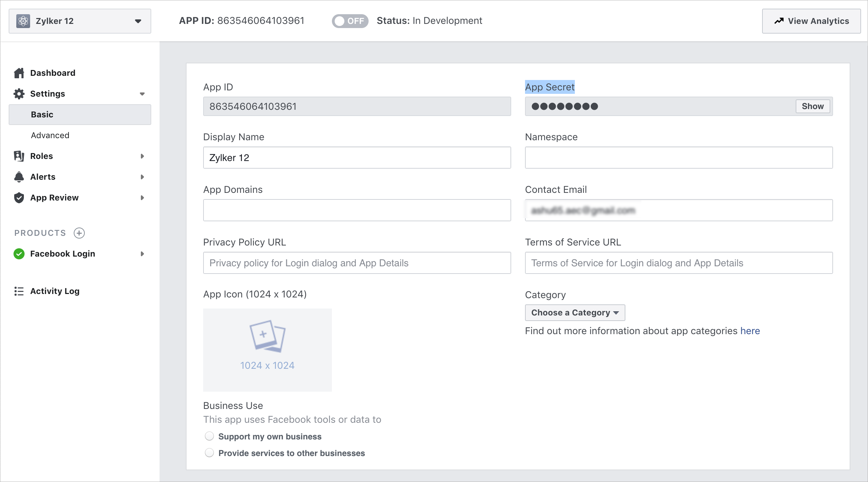Toggle the app status OFF switch

(x=350, y=21)
